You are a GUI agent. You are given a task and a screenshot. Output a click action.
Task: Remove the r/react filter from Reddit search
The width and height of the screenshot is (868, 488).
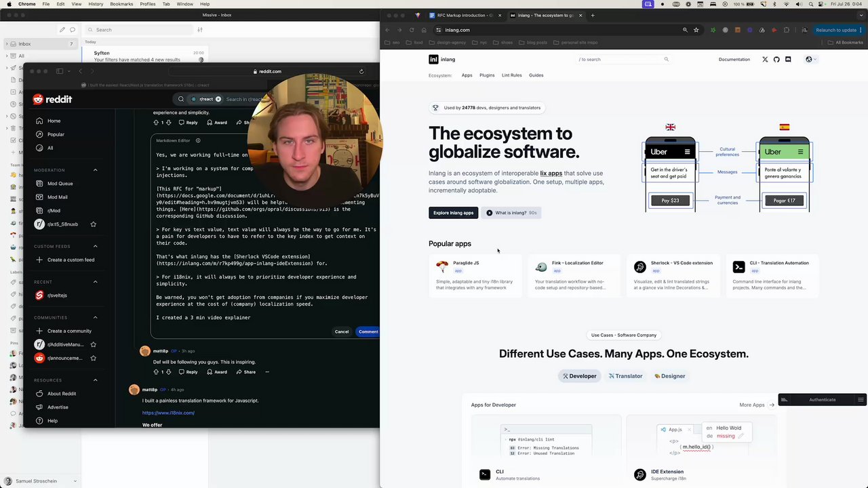[218, 99]
